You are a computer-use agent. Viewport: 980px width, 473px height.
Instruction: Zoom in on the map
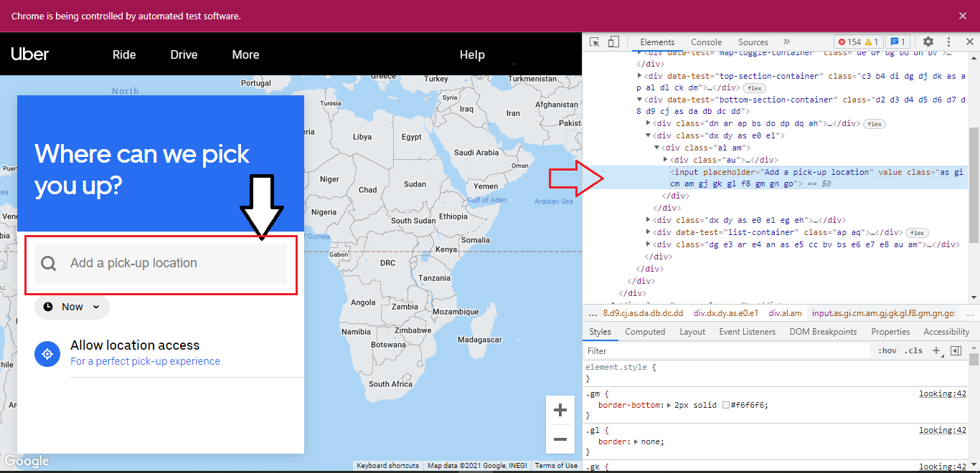(560, 411)
